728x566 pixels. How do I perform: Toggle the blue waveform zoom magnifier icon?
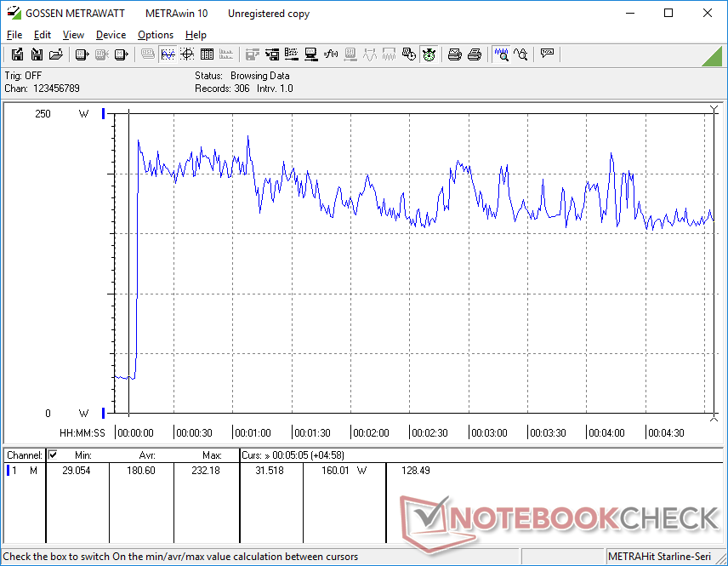tap(501, 54)
